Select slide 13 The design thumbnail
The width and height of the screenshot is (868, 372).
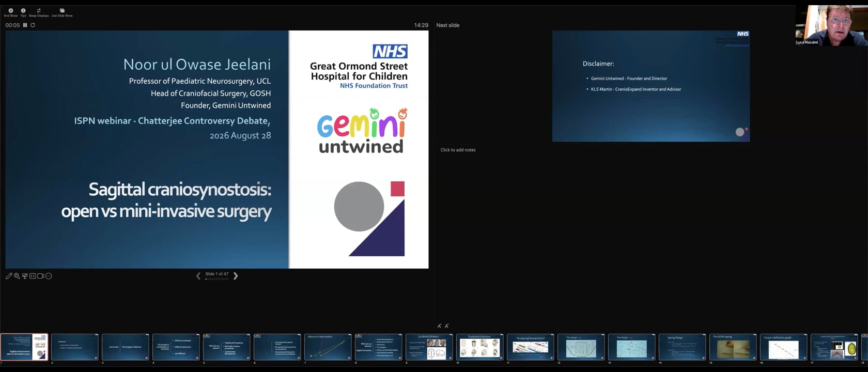point(632,347)
